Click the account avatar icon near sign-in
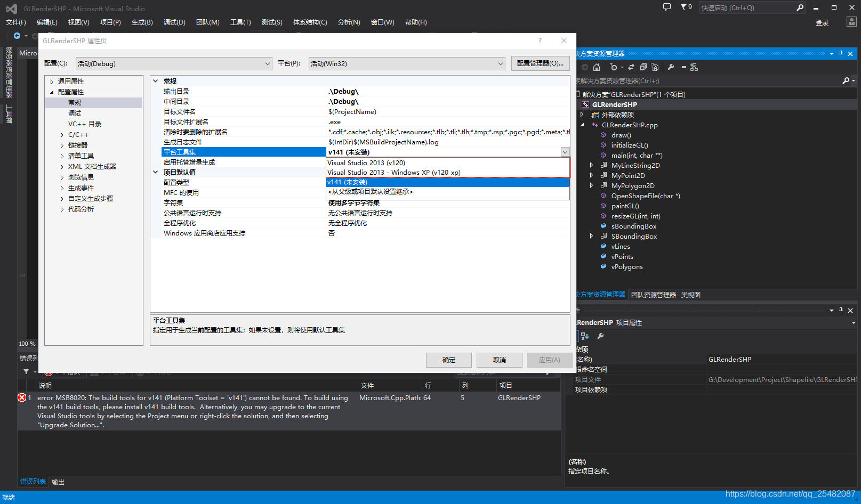The width and height of the screenshot is (861, 504). point(851,22)
